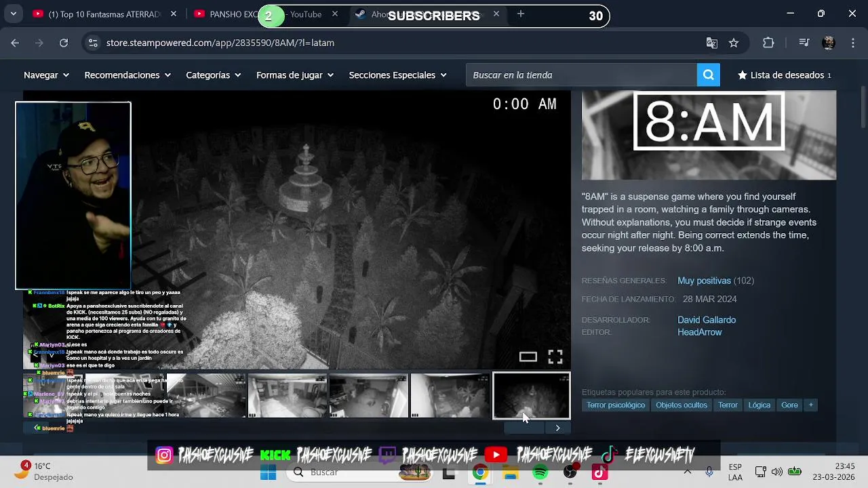
Task: Switch to the Top 10 Fantasmas YouTube tab
Action: coord(105,14)
